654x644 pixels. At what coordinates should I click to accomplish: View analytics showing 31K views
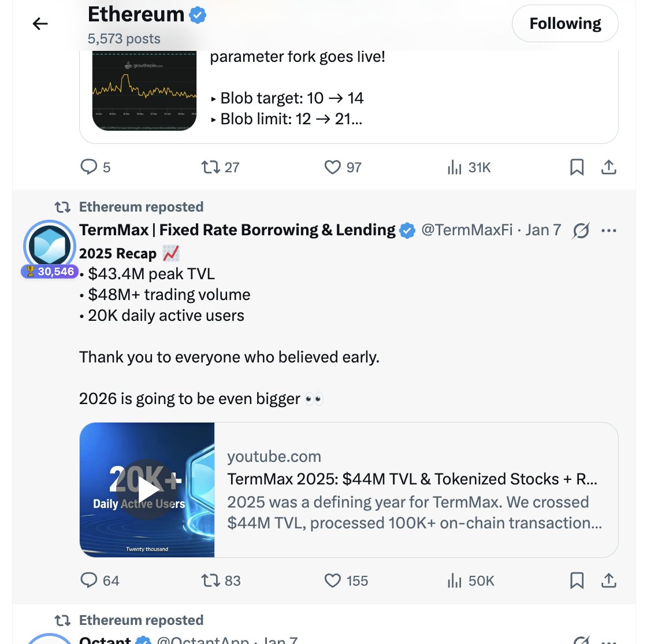[x=455, y=168]
